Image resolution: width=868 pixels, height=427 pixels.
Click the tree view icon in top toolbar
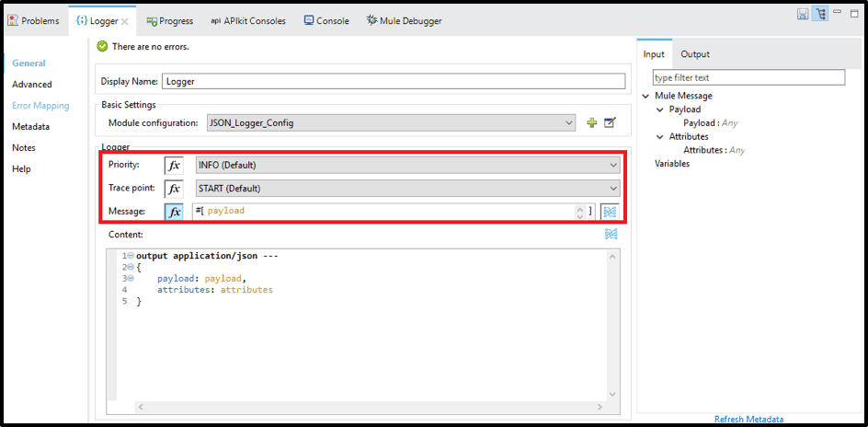[819, 15]
